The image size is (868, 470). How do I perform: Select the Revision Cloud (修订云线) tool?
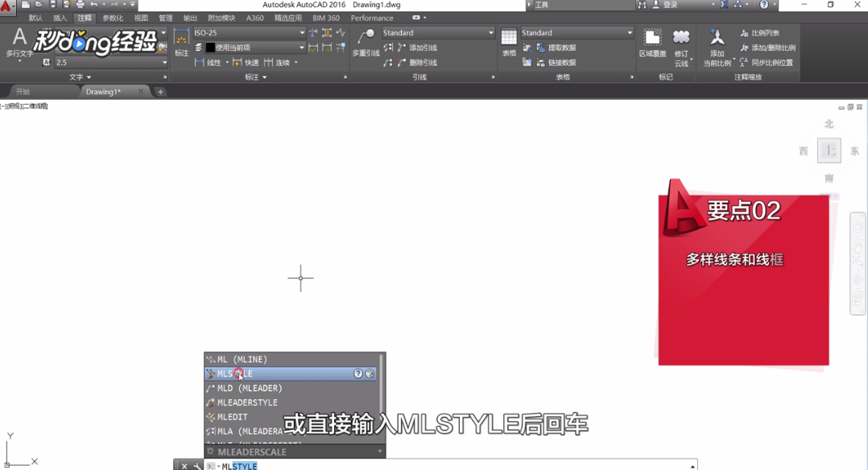681,47
